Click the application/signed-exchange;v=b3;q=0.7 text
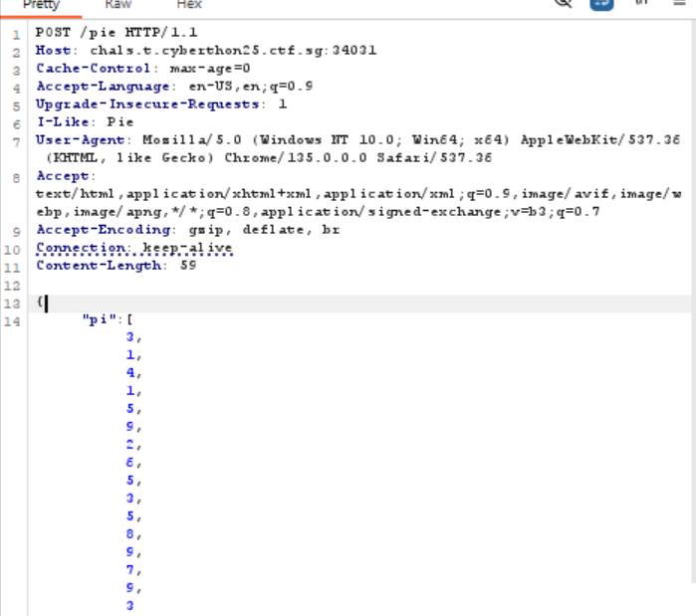The image size is (696, 616). 430,212
